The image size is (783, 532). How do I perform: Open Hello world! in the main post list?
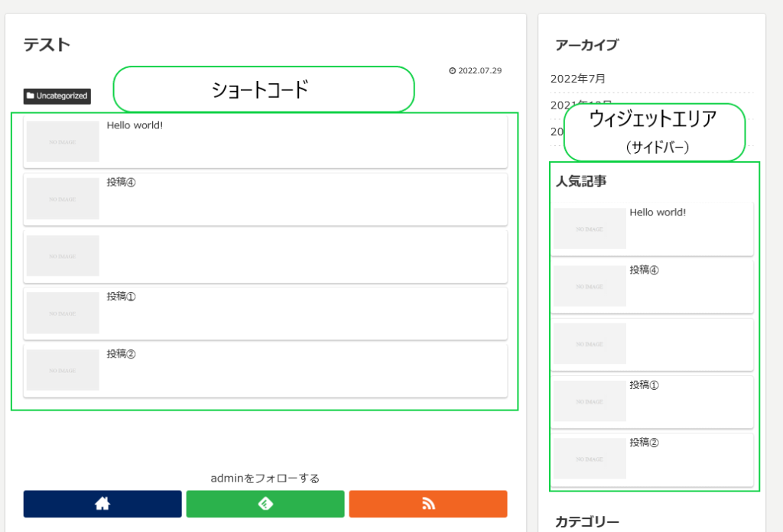click(x=135, y=125)
